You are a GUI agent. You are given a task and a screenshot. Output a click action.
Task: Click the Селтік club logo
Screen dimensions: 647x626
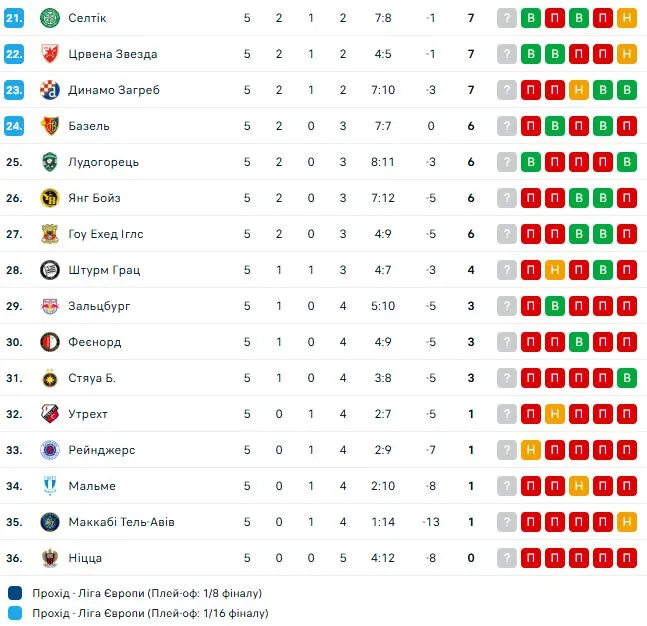50,18
